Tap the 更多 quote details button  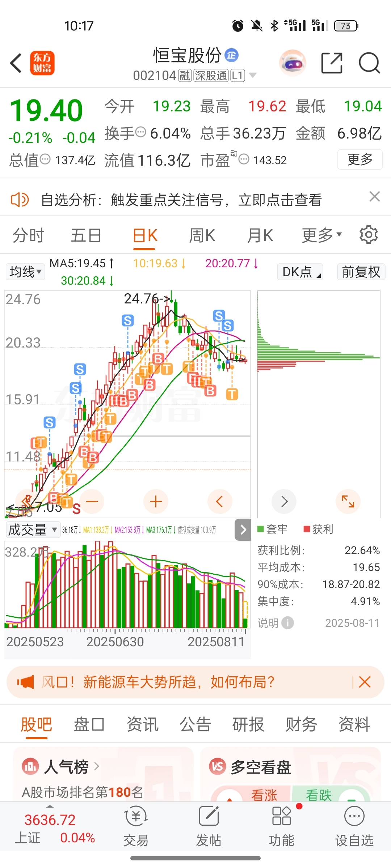pos(360,159)
